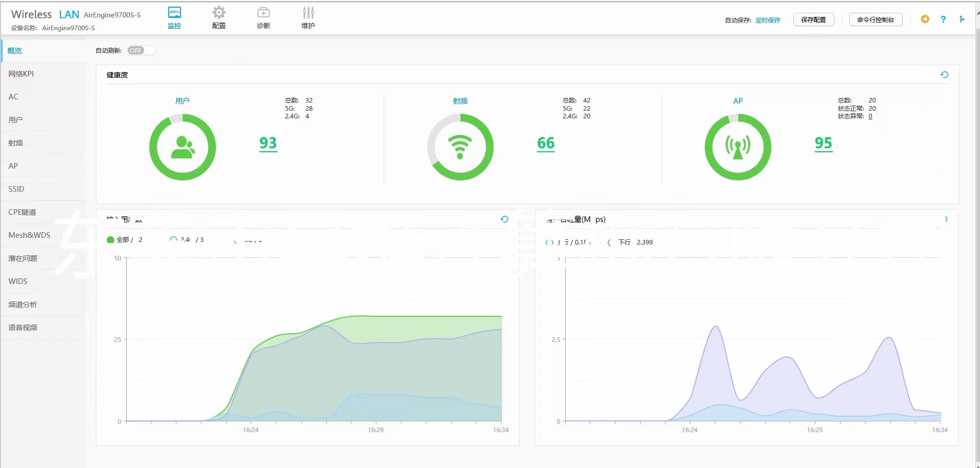Open the Mesh&WDS sidebar item
Image resolution: width=980 pixels, height=468 pixels.
(x=29, y=235)
